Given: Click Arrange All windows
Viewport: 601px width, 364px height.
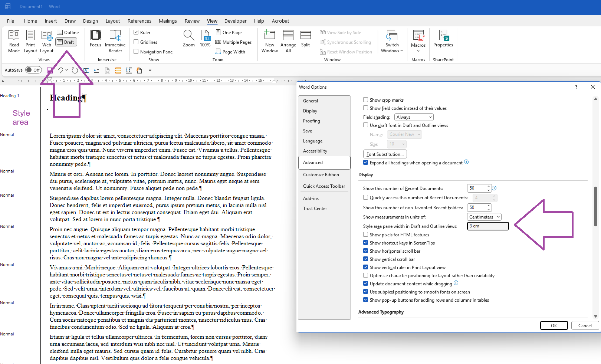Looking at the screenshot, I should (288, 42).
